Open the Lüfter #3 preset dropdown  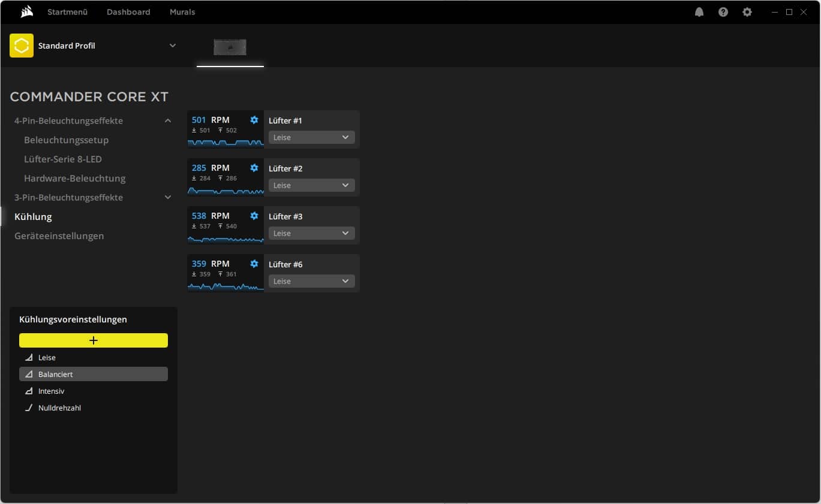click(311, 233)
